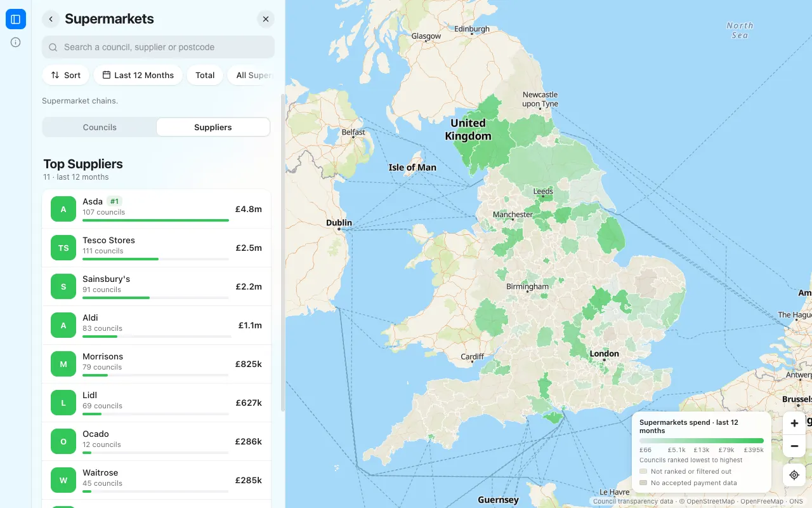The width and height of the screenshot is (812, 508).
Task: Click the search magnifier icon
Action: coord(54,47)
